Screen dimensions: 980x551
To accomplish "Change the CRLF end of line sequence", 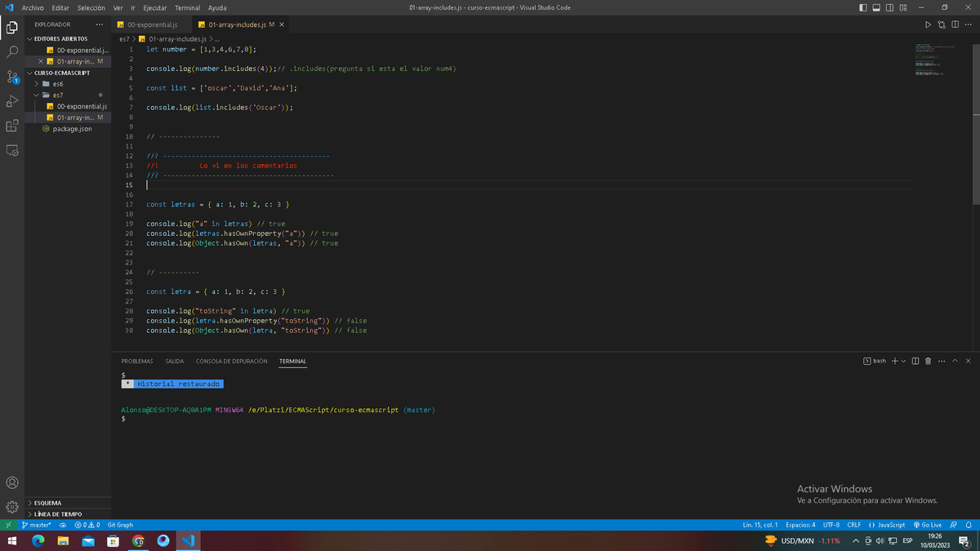I will 854,525.
